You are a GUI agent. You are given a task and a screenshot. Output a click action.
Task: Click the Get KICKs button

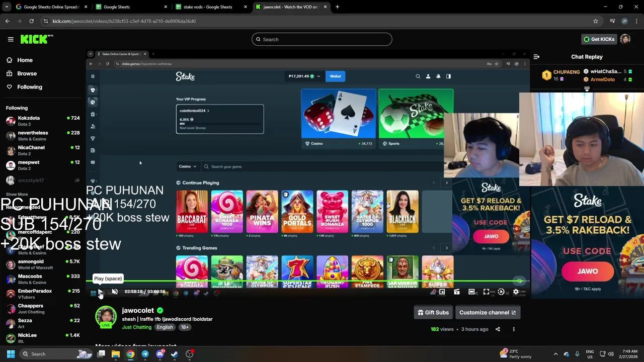coord(599,39)
